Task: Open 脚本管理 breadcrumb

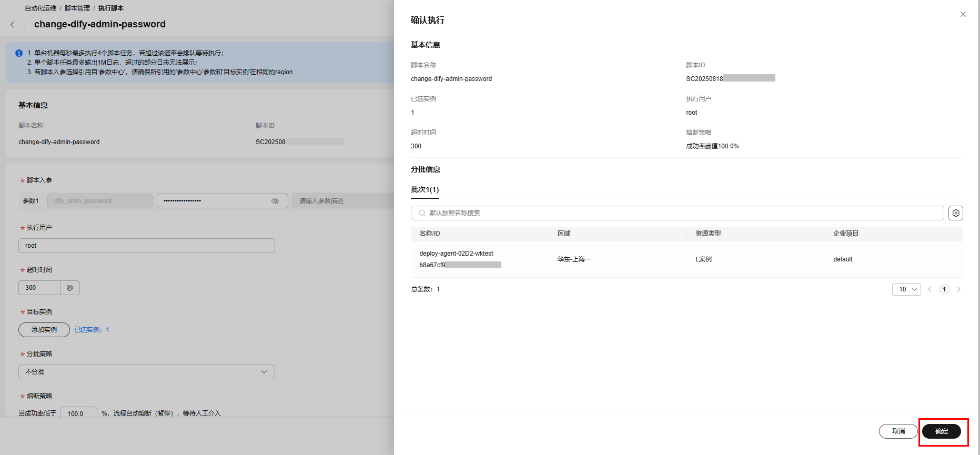Action: coord(77,8)
